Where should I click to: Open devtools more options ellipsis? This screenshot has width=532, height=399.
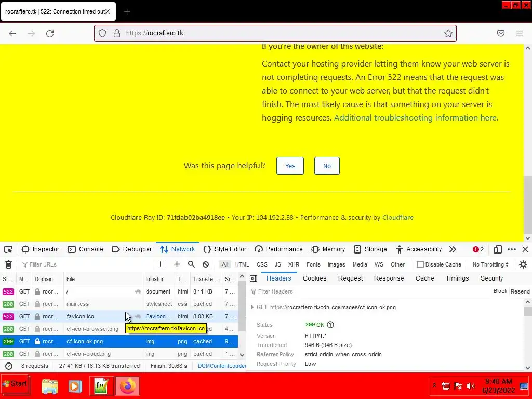click(511, 249)
